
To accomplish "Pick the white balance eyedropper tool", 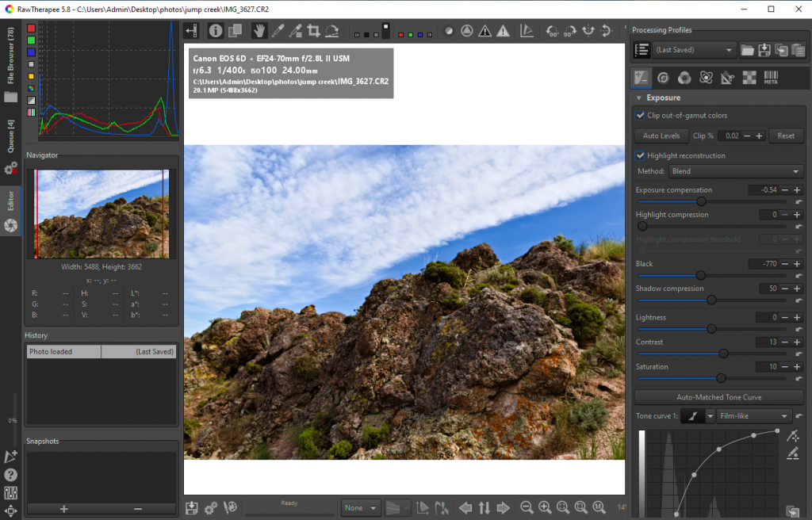I will (x=278, y=31).
